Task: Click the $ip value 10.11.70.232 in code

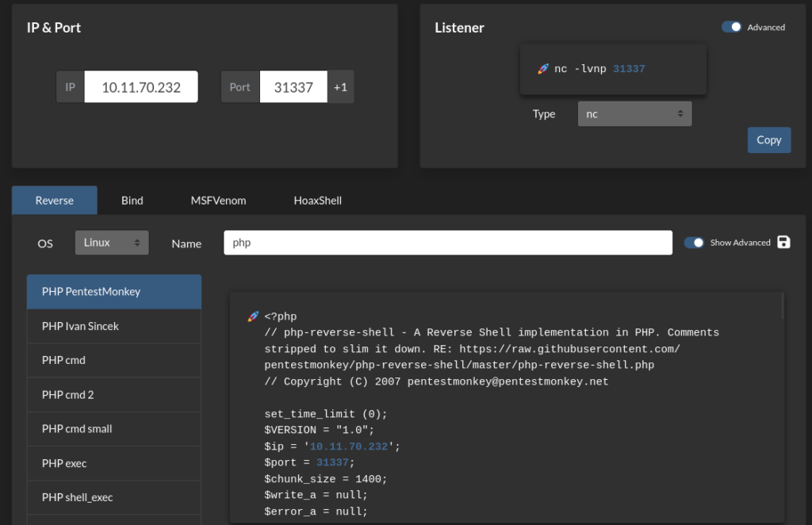Action: click(349, 446)
